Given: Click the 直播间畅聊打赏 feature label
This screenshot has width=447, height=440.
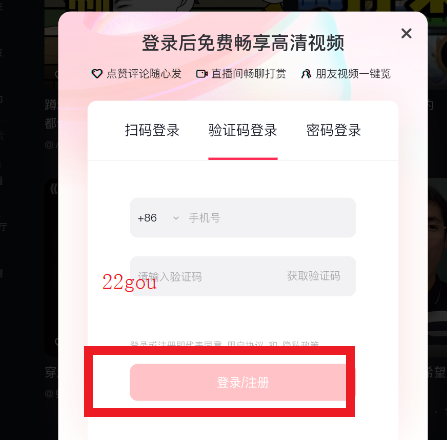Looking at the screenshot, I should 249,74.
